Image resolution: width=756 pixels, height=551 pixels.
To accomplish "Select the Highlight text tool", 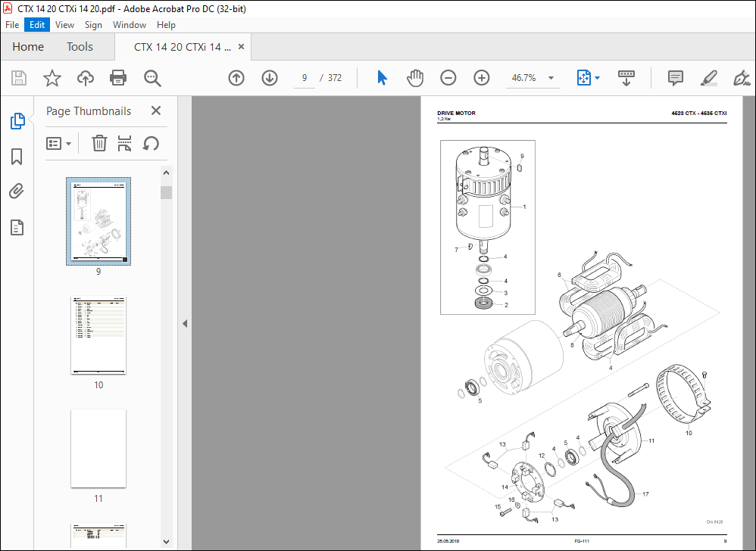I will [709, 78].
